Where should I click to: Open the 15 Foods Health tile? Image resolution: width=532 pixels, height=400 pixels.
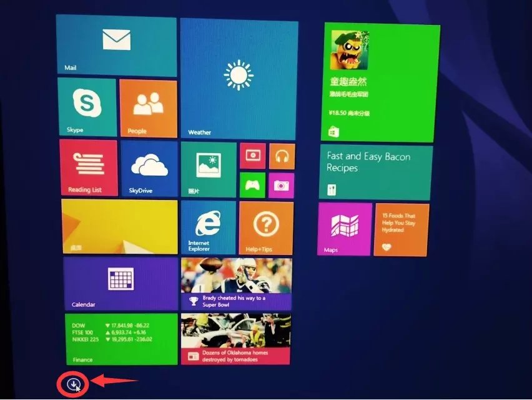[x=401, y=230]
